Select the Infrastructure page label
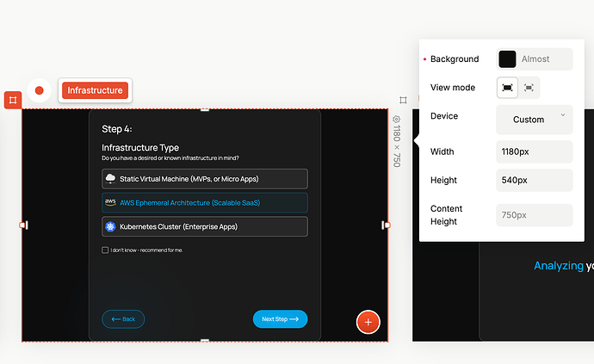 click(x=95, y=90)
